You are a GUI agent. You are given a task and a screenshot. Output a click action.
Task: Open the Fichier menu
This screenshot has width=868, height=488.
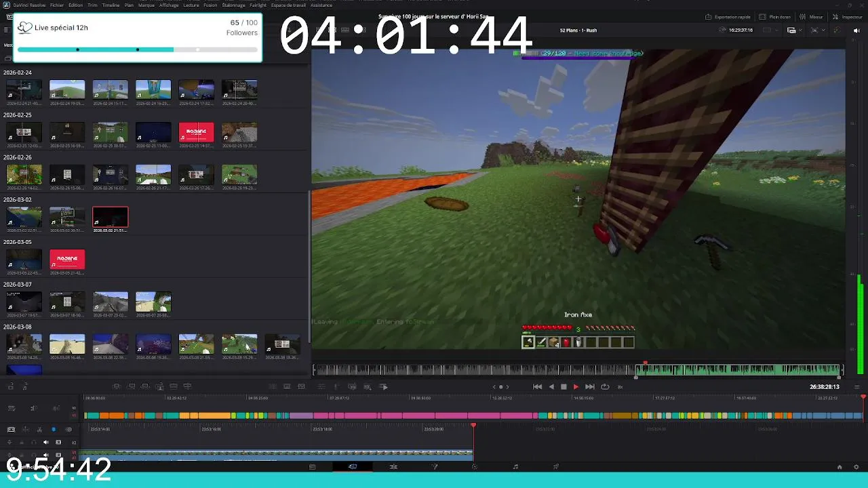(57, 5)
